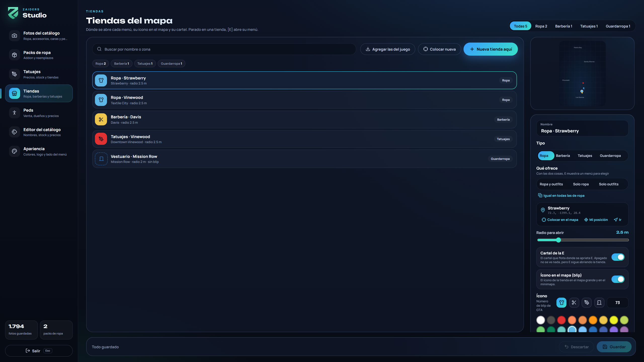Click scissors icon of Barbería · Davis row

click(101, 119)
